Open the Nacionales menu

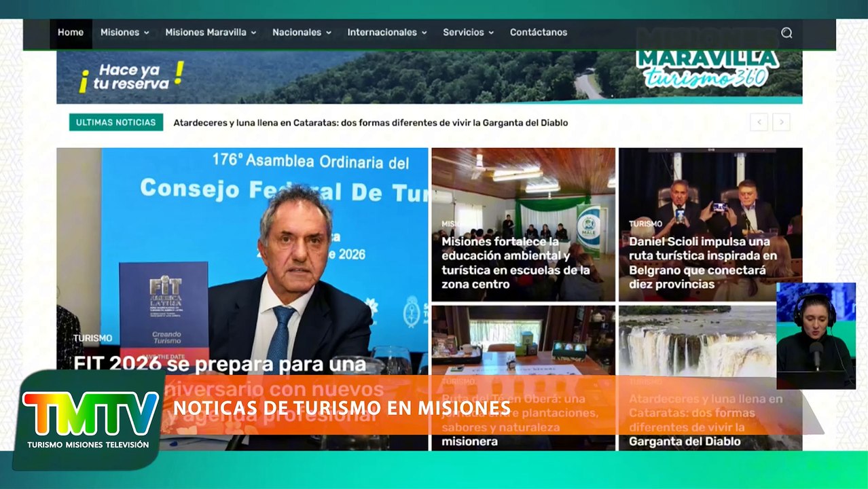click(x=302, y=33)
